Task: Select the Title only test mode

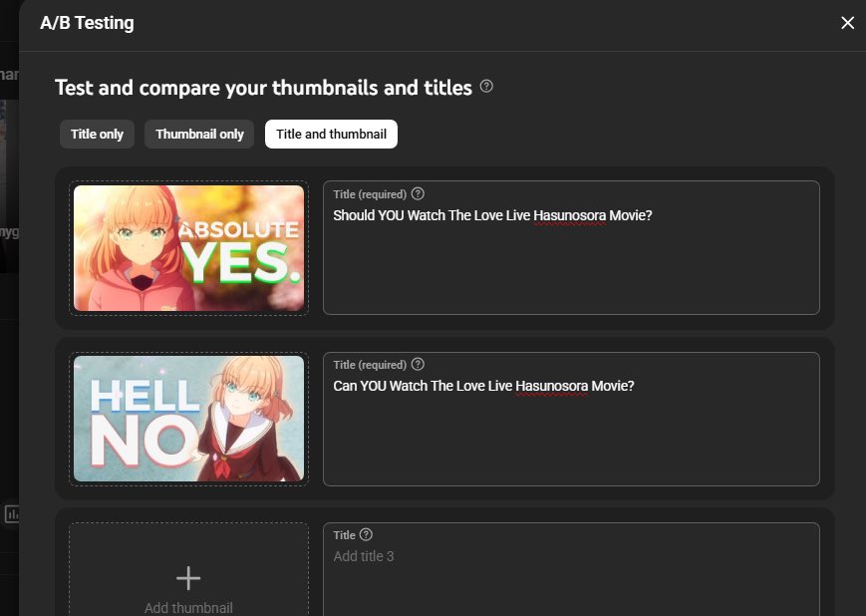Action: coord(97,135)
